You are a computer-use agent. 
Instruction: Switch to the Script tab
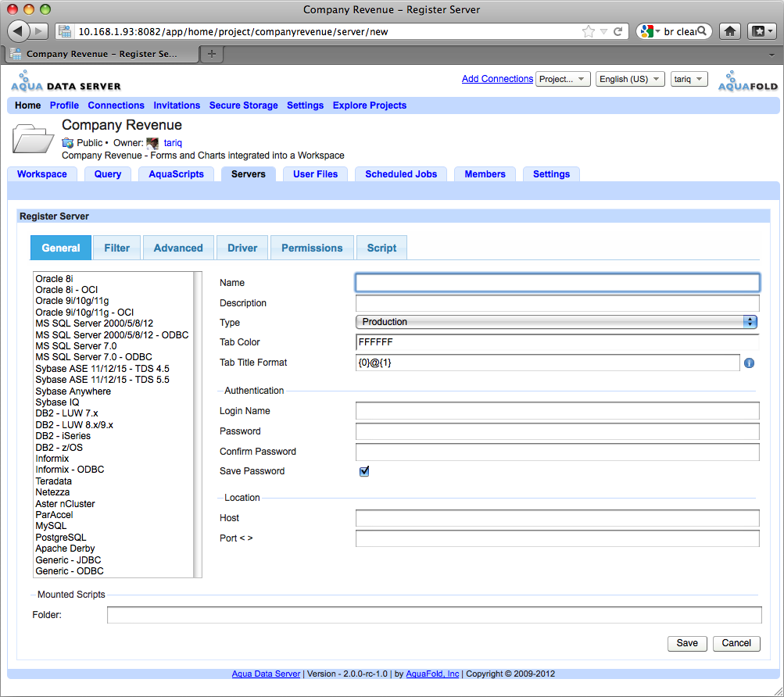tap(381, 248)
